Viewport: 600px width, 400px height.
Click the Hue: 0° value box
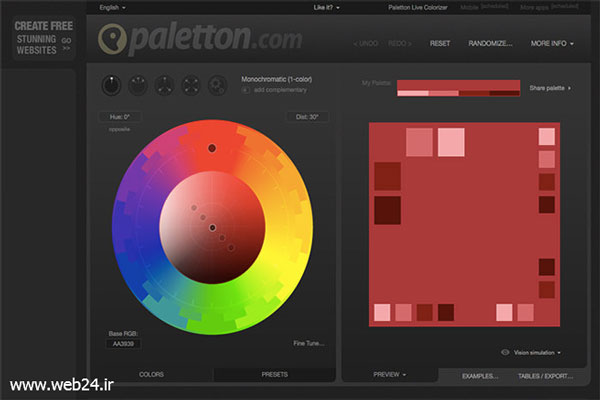coord(120,117)
